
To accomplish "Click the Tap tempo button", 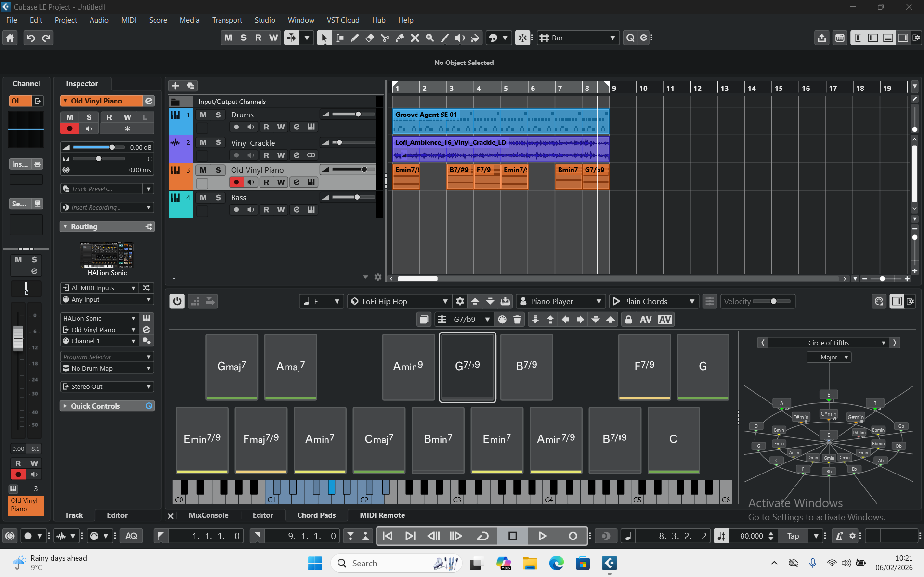I will click(x=793, y=536).
